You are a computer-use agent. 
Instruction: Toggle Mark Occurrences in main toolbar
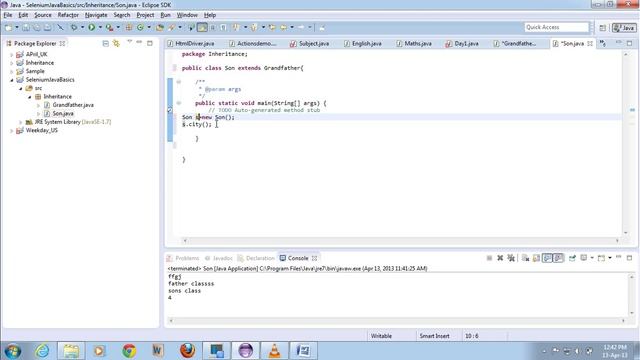click(x=202, y=27)
